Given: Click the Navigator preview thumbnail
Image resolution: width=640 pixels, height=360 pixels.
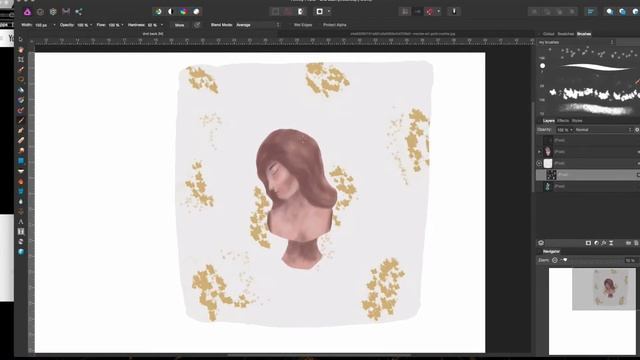Looking at the screenshot, I should click(592, 311).
